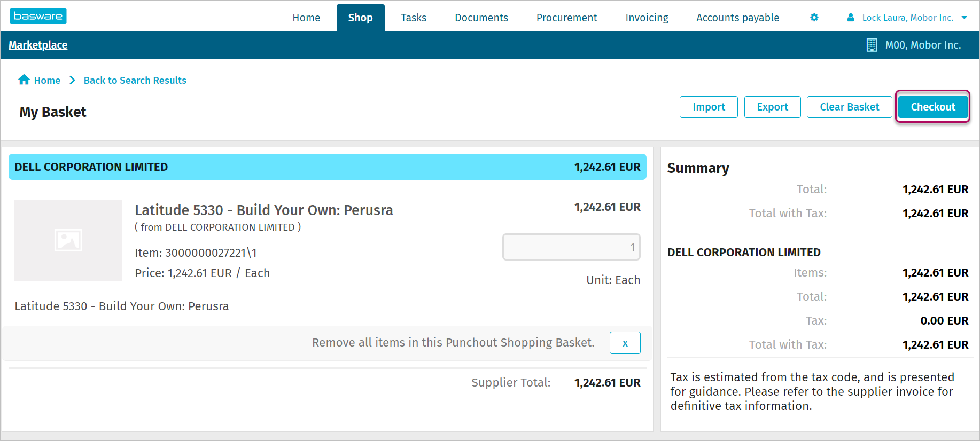Click the Export button
This screenshot has width=980, height=441.
click(773, 107)
